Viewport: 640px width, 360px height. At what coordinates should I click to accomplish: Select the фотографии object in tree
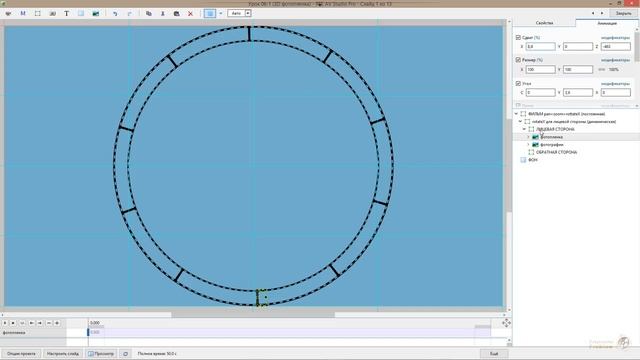pyautogui.click(x=551, y=144)
